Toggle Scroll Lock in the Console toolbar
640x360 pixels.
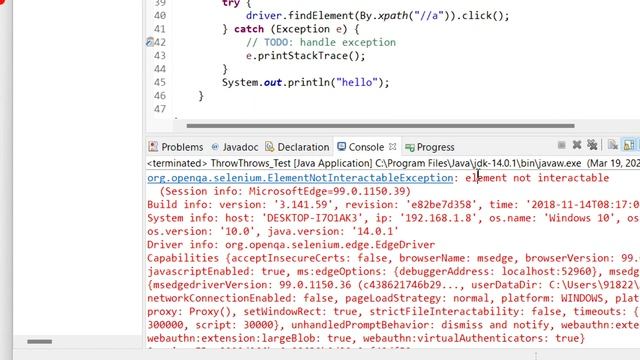[x=629, y=145]
